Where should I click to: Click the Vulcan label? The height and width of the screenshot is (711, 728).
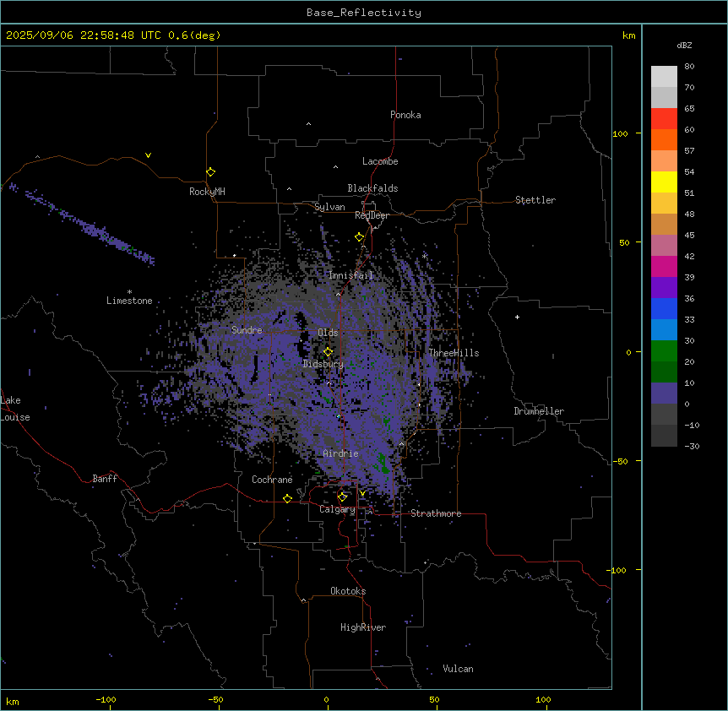[458, 669]
